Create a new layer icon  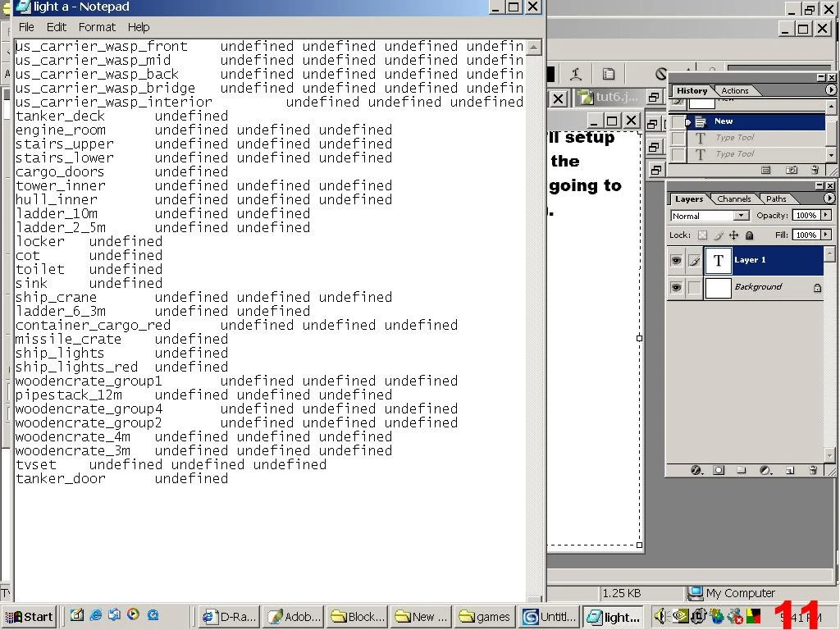[790, 470]
